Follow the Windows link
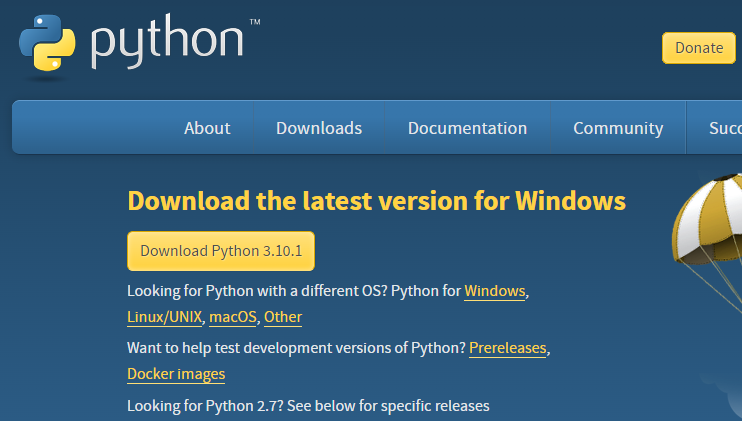This screenshot has height=421, width=742. tap(495, 291)
